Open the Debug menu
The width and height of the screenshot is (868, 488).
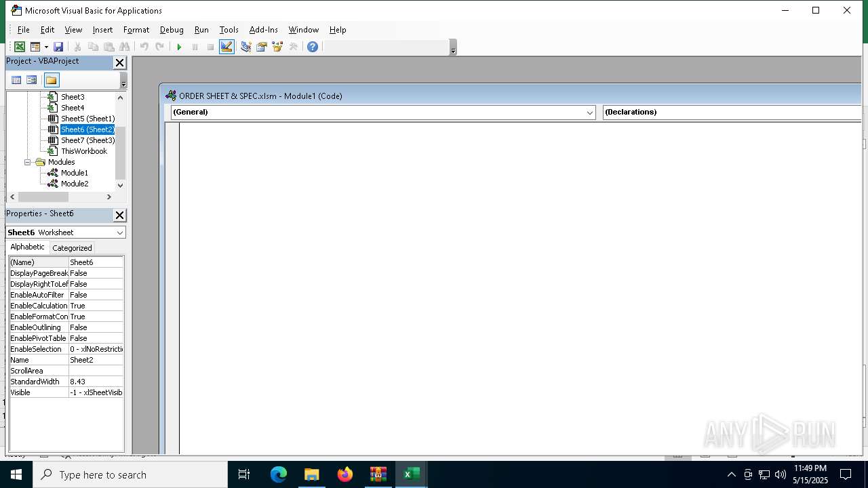pyautogui.click(x=172, y=30)
